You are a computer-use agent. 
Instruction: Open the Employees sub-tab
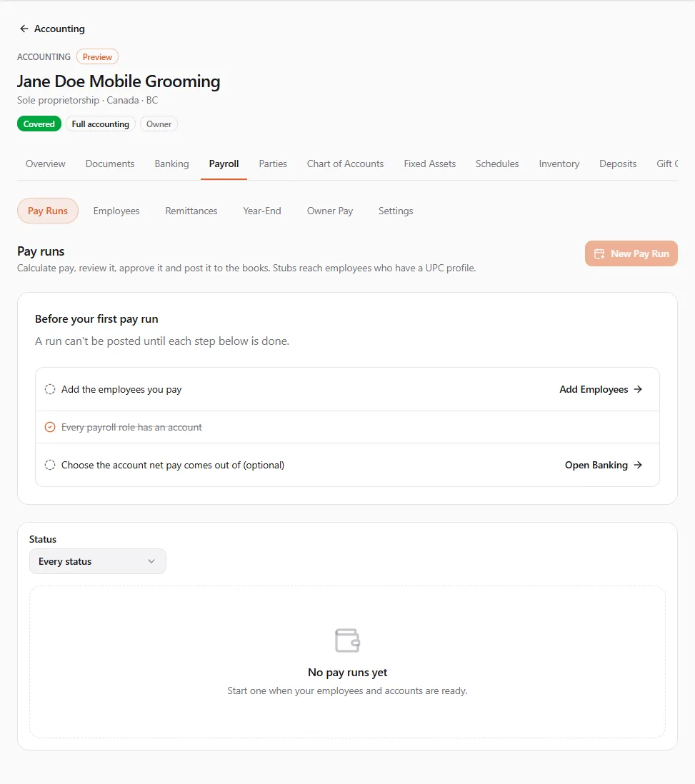(x=116, y=211)
